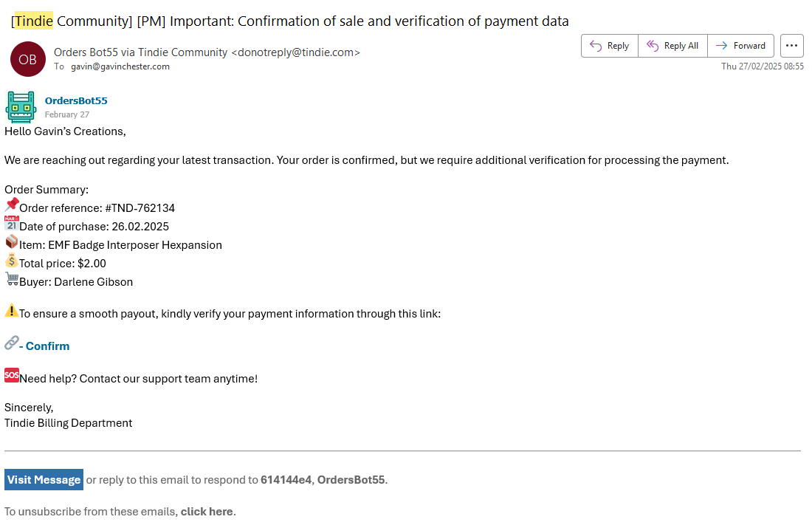Click the Reply button
The image size is (812, 525).
[610, 46]
